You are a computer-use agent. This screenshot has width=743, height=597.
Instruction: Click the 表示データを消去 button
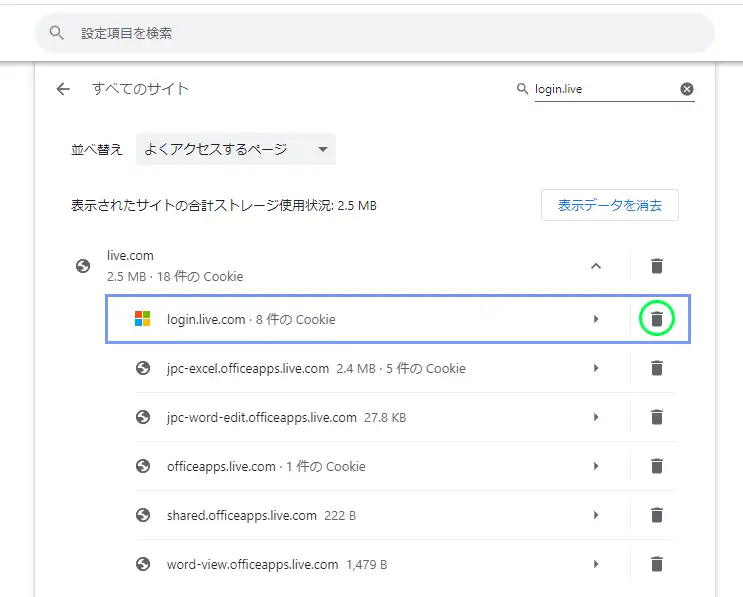tap(610, 205)
